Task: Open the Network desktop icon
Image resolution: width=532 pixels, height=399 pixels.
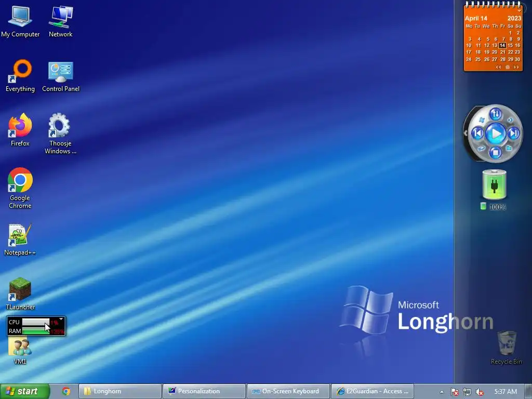Action: click(x=60, y=21)
